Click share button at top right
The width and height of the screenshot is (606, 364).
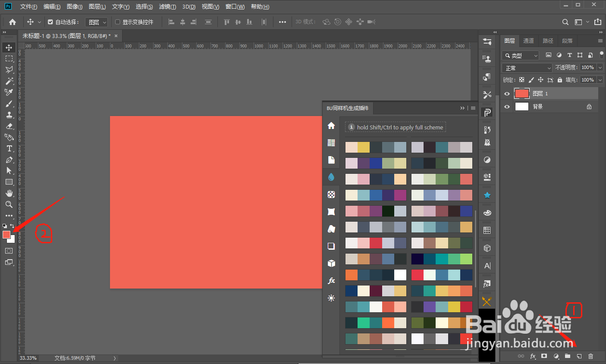point(598,22)
